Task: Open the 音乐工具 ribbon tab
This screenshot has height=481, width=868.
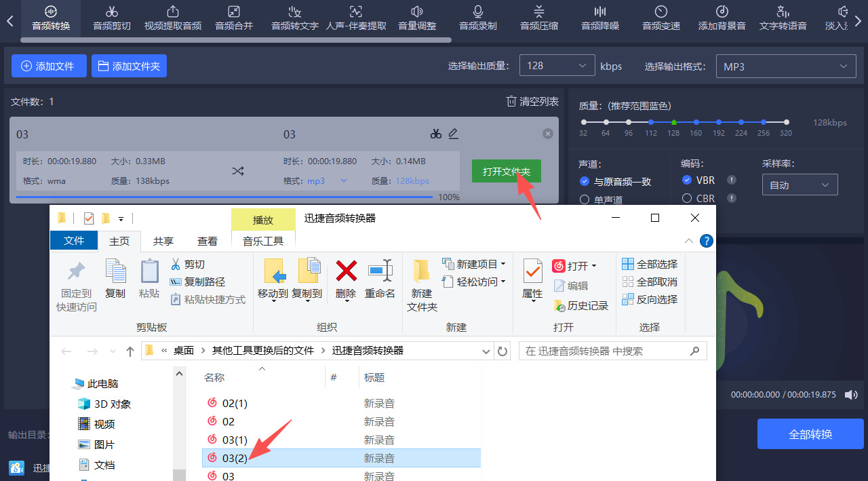Action: point(263,240)
